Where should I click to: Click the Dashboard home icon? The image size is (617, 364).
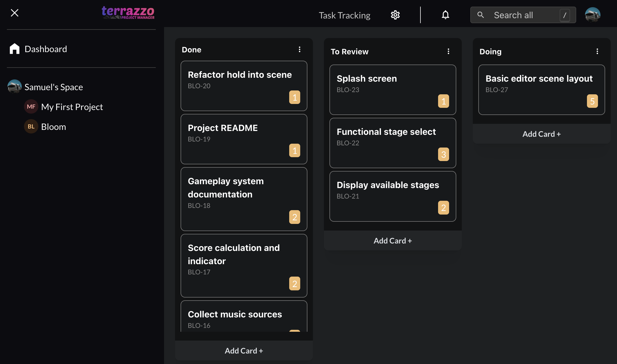pos(15,49)
